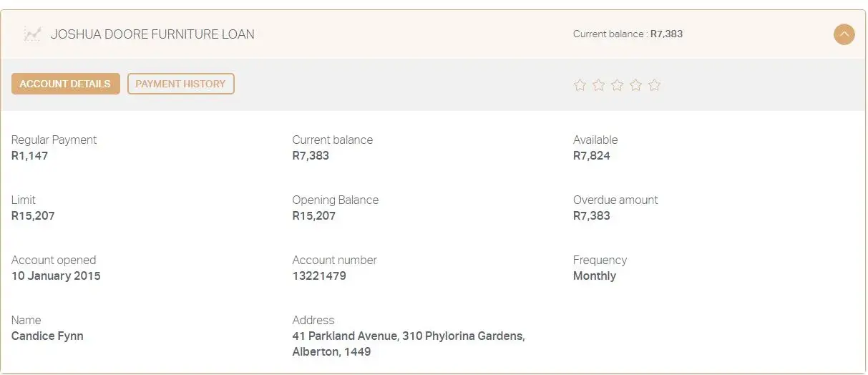Click the Joshua Doore Furniture Loan title
Screen dimensions: 868x375
point(152,34)
